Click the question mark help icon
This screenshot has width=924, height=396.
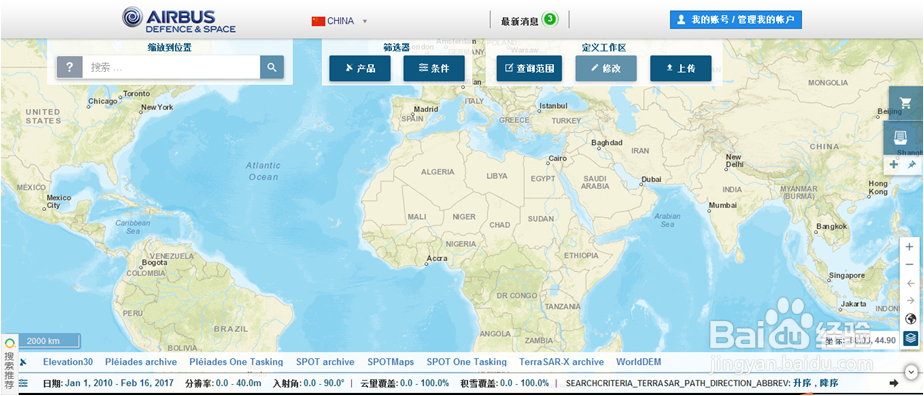click(x=70, y=67)
